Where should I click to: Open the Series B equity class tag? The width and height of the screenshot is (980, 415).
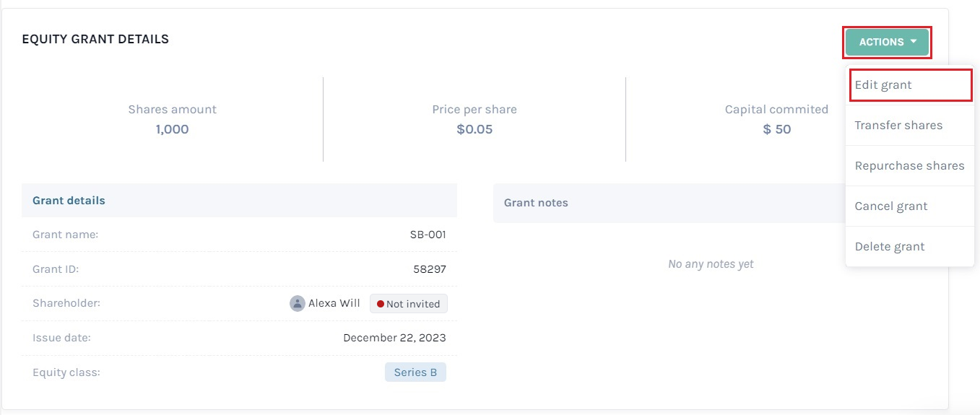[415, 372]
